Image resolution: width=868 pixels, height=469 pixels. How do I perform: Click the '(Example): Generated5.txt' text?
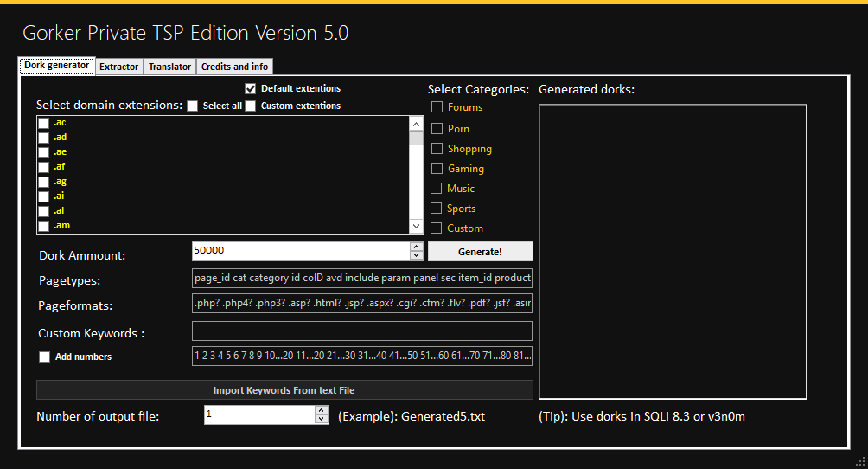[412, 416]
